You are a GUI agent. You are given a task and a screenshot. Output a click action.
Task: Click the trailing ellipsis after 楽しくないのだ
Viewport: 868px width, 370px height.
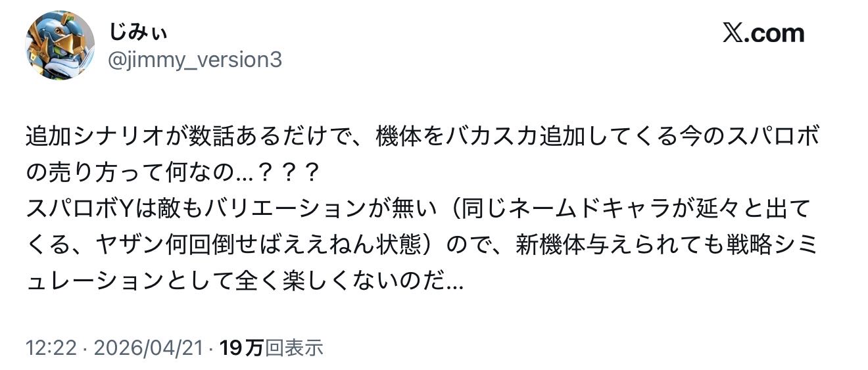[x=456, y=283]
